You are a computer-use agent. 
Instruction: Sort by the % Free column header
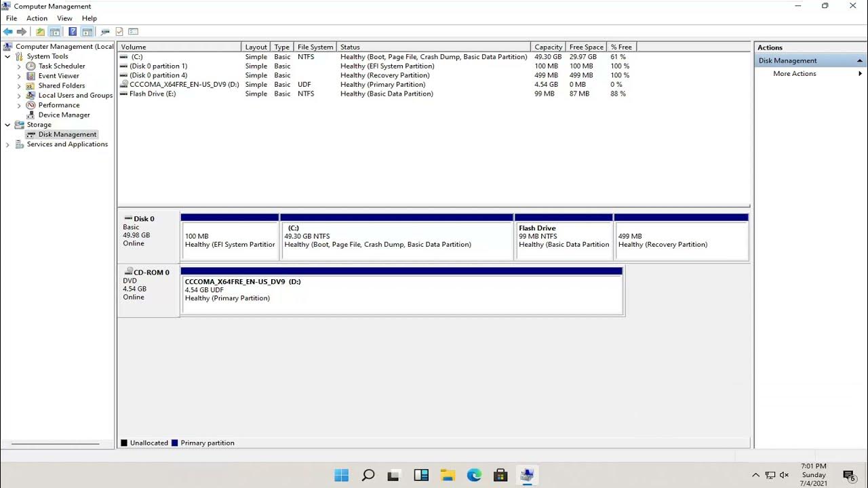[622, 47]
